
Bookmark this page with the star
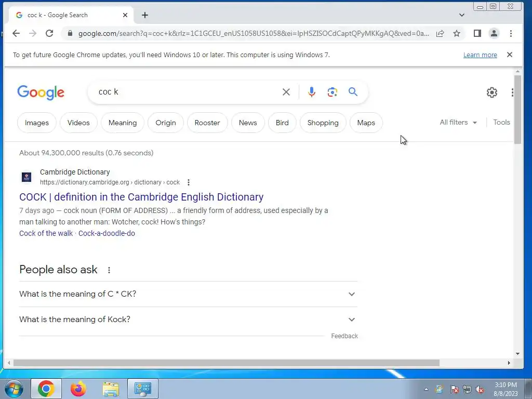[457, 33]
